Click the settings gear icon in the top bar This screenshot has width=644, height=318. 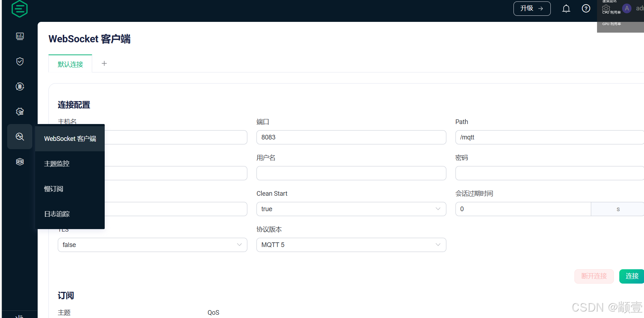606,9
